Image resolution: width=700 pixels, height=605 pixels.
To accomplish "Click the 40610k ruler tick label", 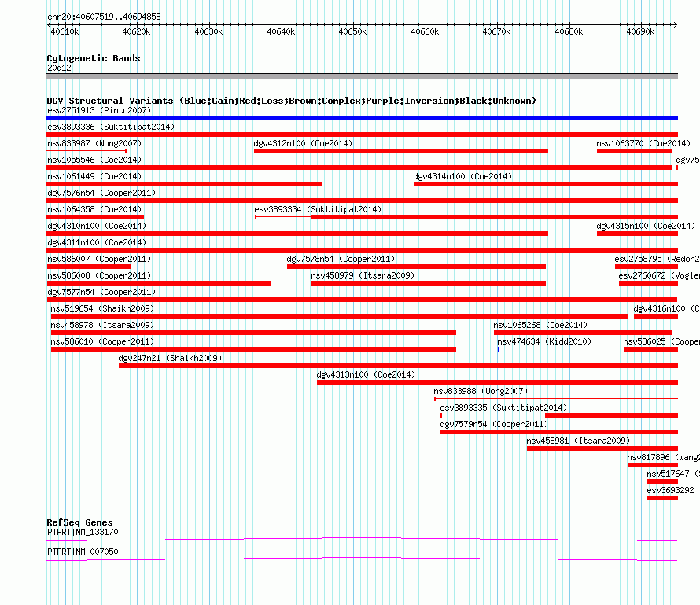I will 64,31.
